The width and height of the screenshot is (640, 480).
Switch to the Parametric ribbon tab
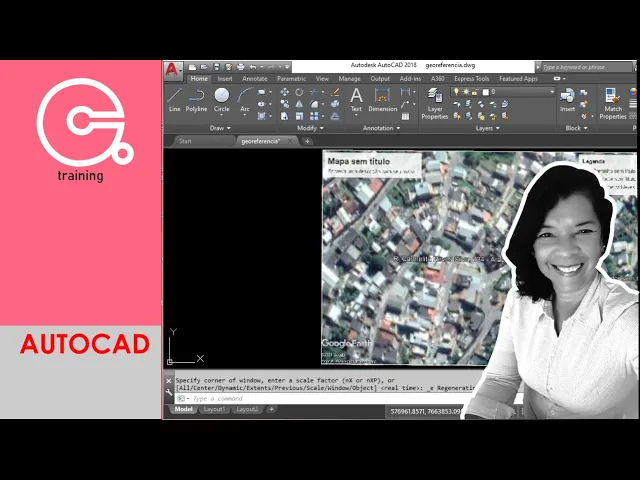click(291, 79)
